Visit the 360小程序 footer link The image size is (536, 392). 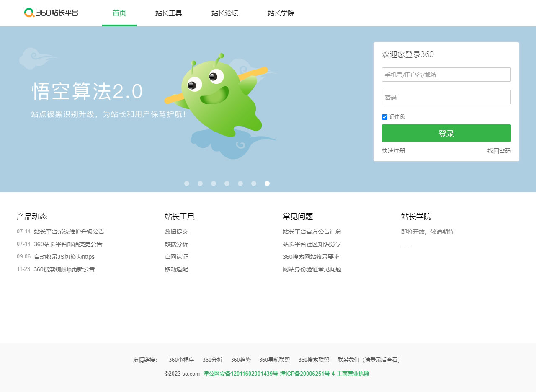click(x=181, y=360)
